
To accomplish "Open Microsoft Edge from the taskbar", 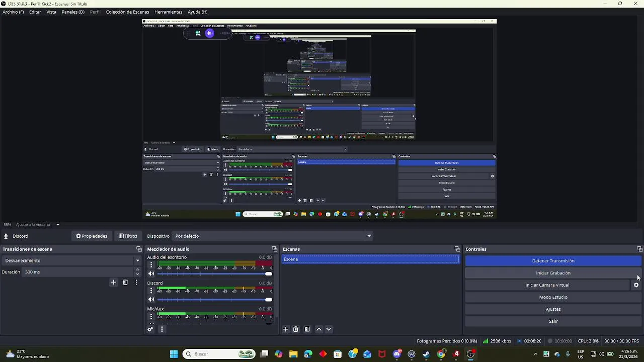I will click(x=308, y=354).
